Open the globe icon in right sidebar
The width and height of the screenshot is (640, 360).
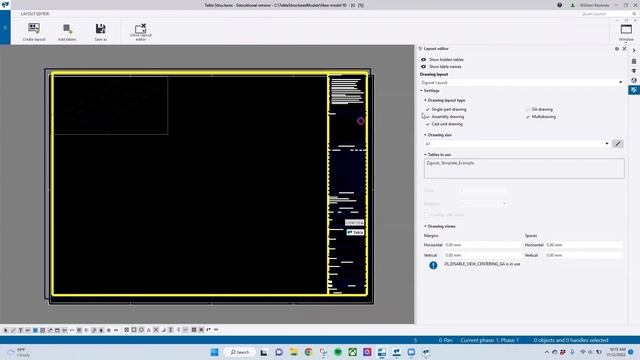coord(634,80)
